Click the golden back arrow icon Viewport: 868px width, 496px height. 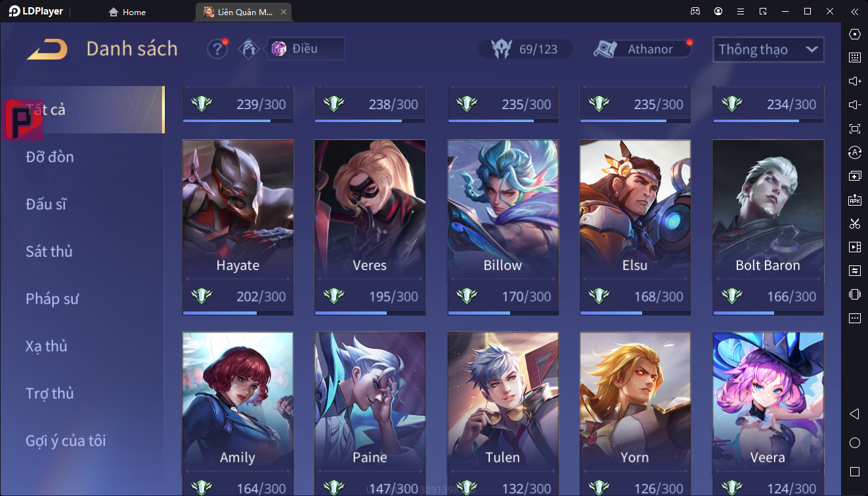tap(47, 49)
